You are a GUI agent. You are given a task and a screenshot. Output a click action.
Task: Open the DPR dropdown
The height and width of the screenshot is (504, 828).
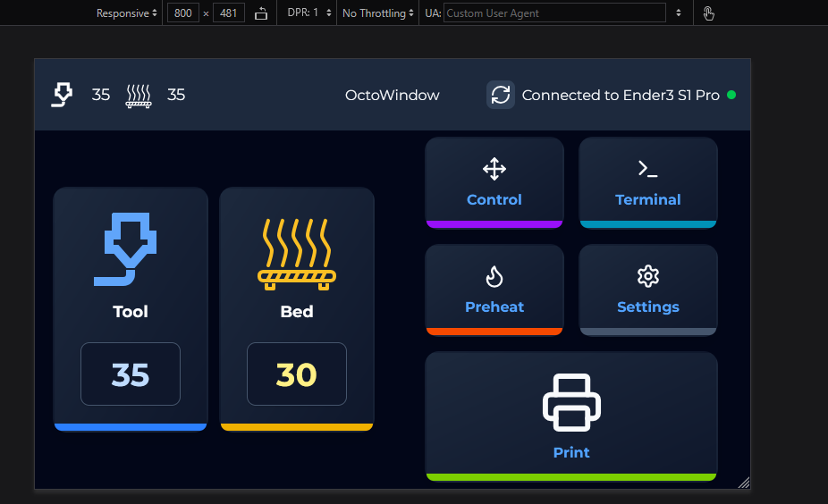(309, 13)
